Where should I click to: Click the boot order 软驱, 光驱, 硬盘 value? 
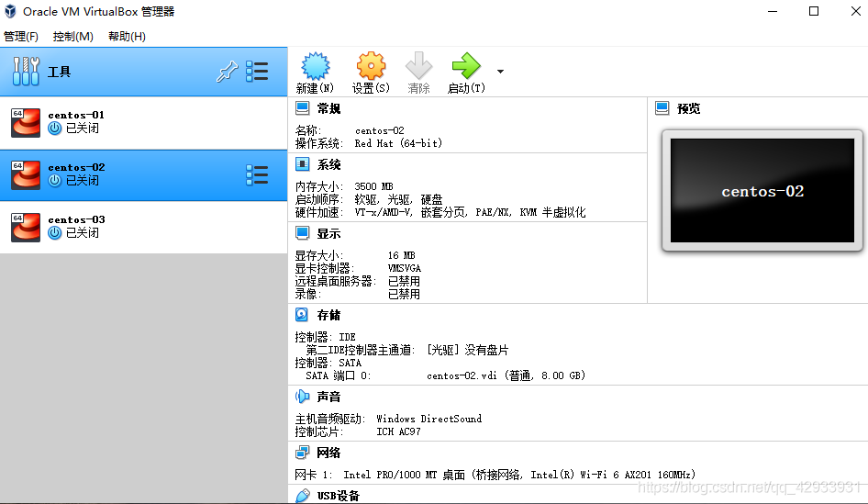pyautogui.click(x=398, y=199)
